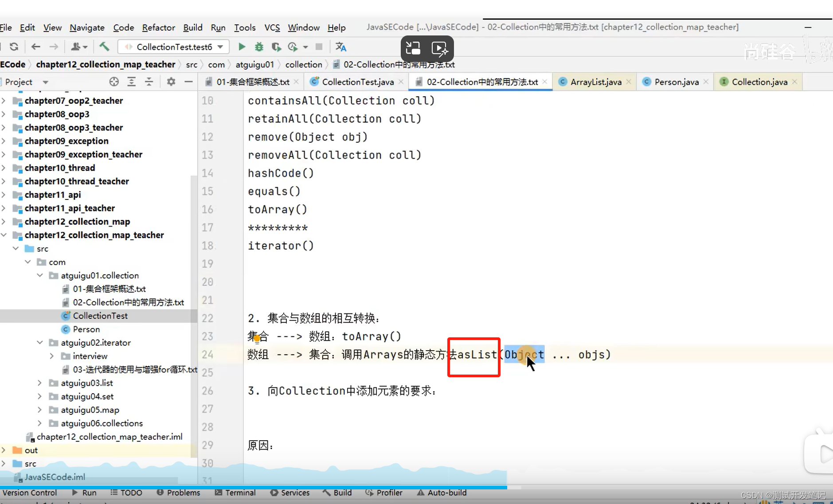Open the Services tool window
Image resolution: width=833 pixels, height=504 pixels.
point(290,492)
